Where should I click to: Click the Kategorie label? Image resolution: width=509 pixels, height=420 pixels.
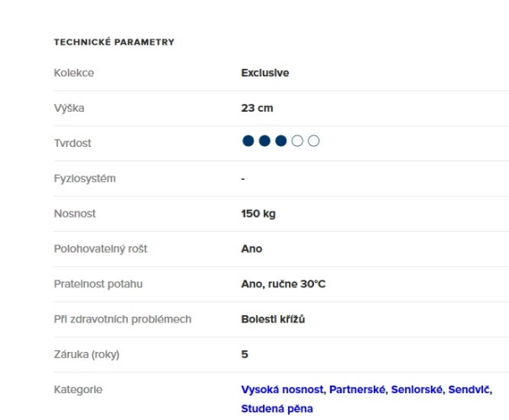[78, 390]
